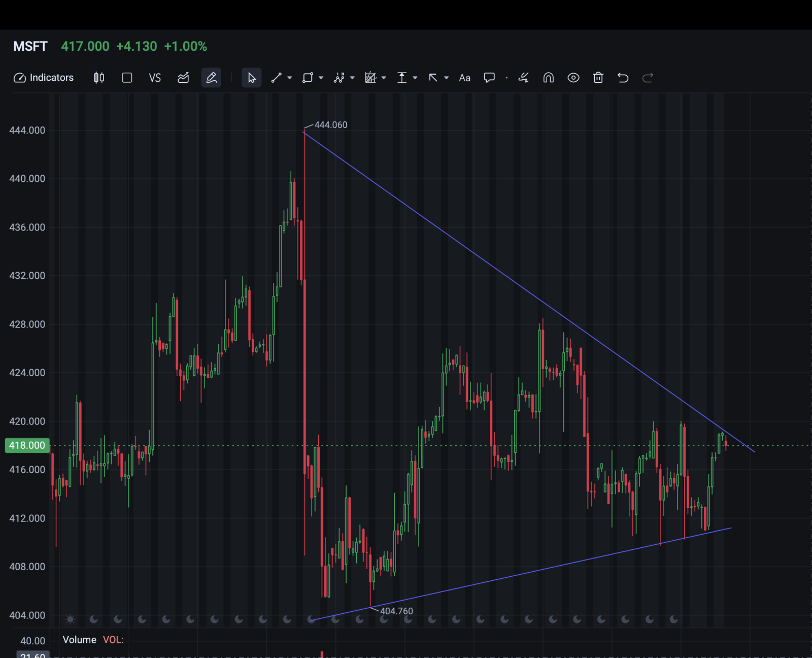Viewport: 812px width, 658px height.
Task: Click the 417.000 last price value
Action: (x=85, y=46)
